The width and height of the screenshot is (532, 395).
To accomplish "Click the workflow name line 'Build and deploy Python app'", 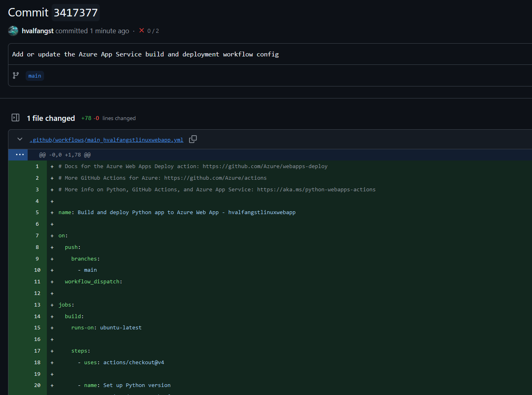I will pos(177,213).
